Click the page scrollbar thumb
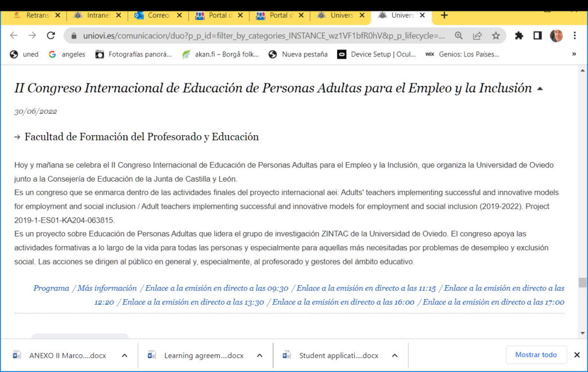The height and width of the screenshot is (372, 588). [x=582, y=282]
